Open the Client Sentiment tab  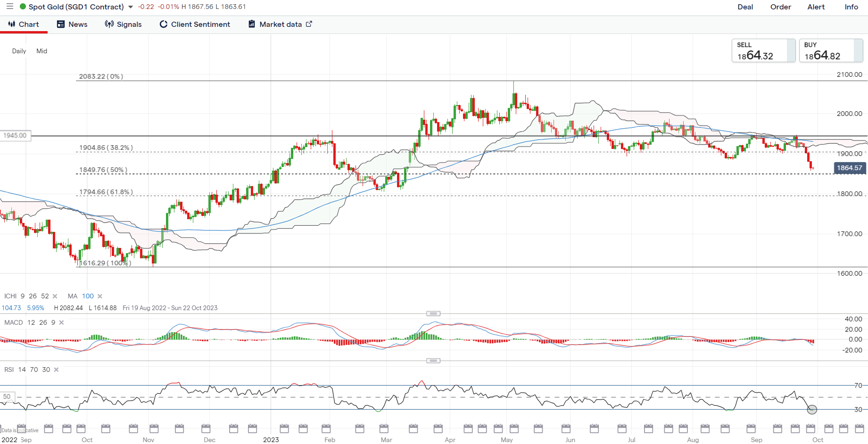click(195, 25)
